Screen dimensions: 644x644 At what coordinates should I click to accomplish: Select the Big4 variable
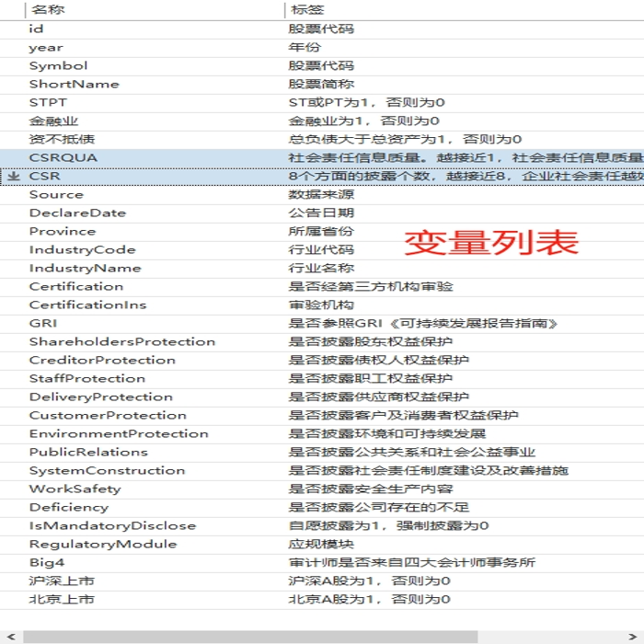pos(47,563)
